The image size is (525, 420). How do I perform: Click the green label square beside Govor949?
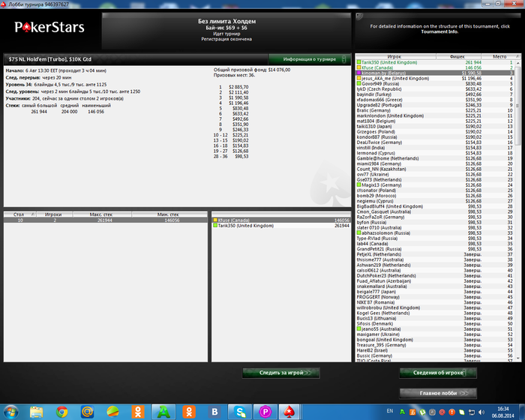pyautogui.click(x=359, y=84)
